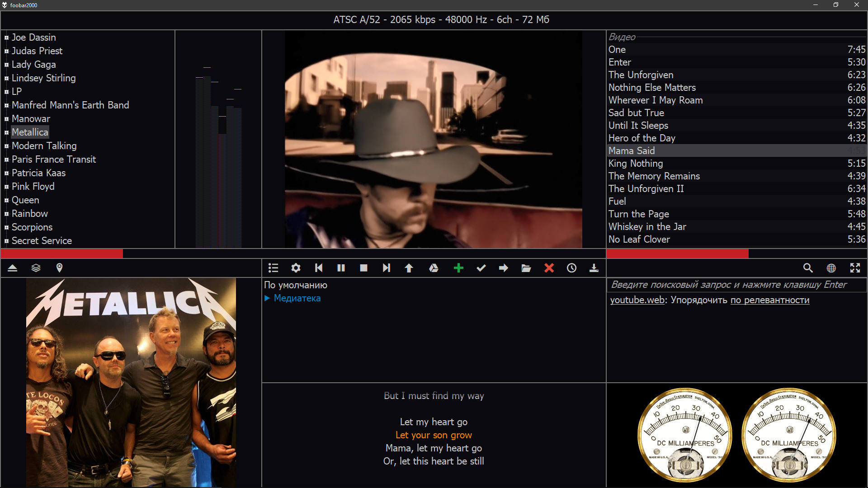Click the youtube.web link

637,300
